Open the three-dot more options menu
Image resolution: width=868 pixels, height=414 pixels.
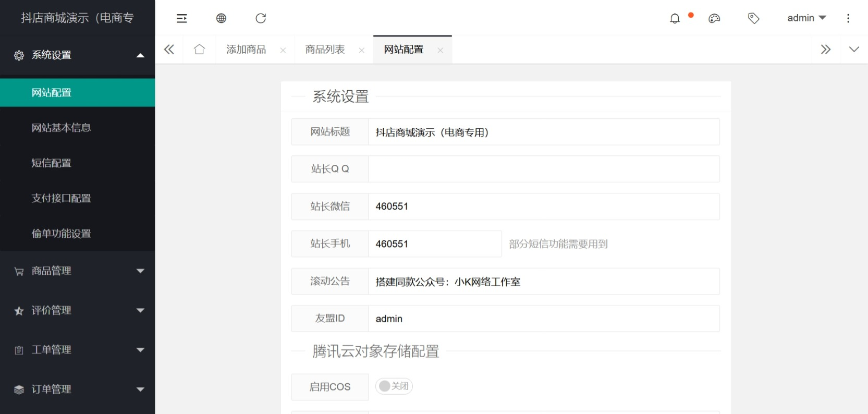[x=848, y=19]
